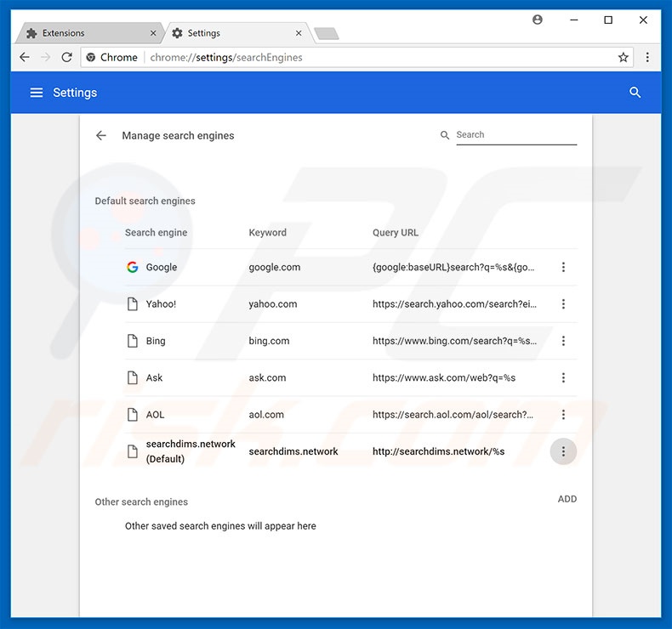
Task: Open Chrome's three-dot main menu
Action: tap(647, 57)
